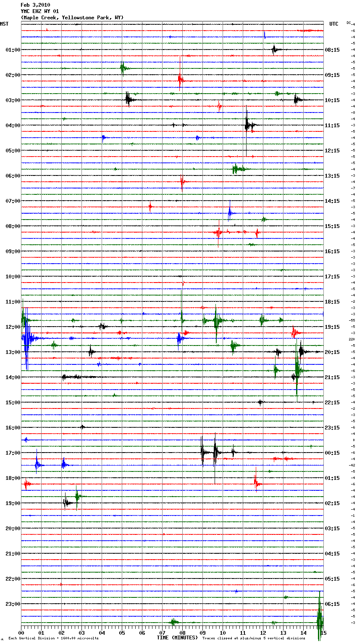Click the UTC timezone column header
This screenshot has height=644, width=357.
point(333,24)
